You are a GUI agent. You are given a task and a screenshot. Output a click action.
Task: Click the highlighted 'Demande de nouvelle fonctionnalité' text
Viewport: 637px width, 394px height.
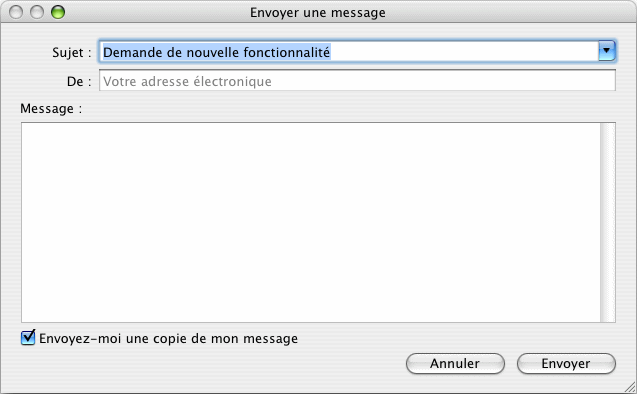click(217, 52)
